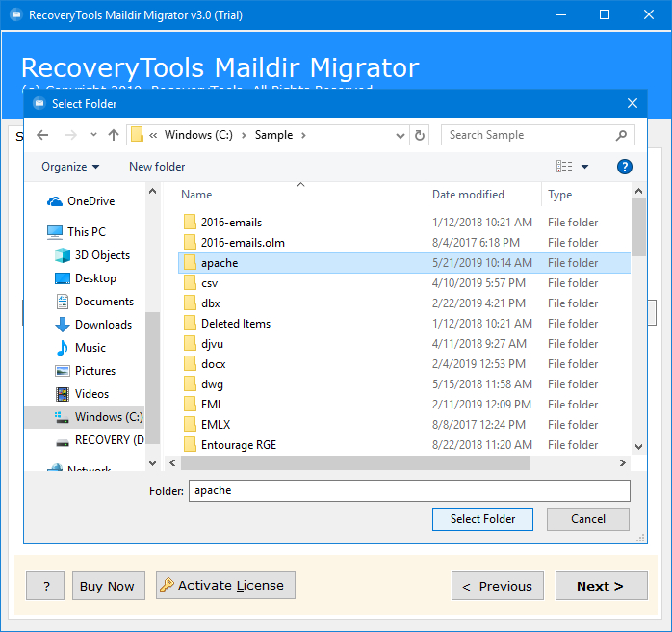Viewport: 672px width, 632px height.
Task: Select date 5/21/2019 10:14 AM cell
Action: [x=482, y=263]
